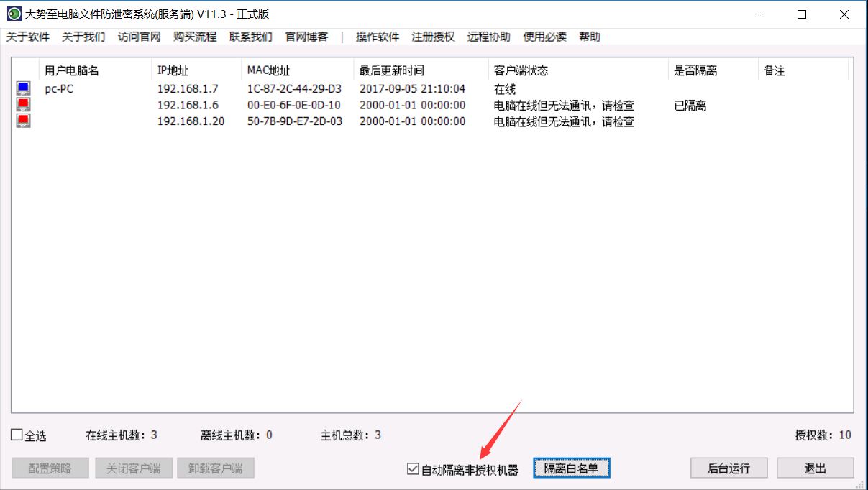Click MAC address 00-E0-6F-0E-0D-10
The height and width of the screenshot is (490, 868).
point(294,105)
